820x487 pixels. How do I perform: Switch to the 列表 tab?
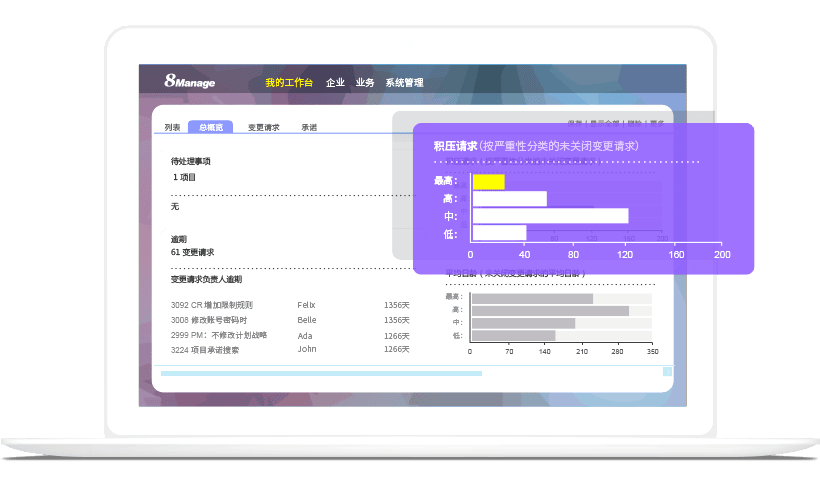[x=172, y=127]
